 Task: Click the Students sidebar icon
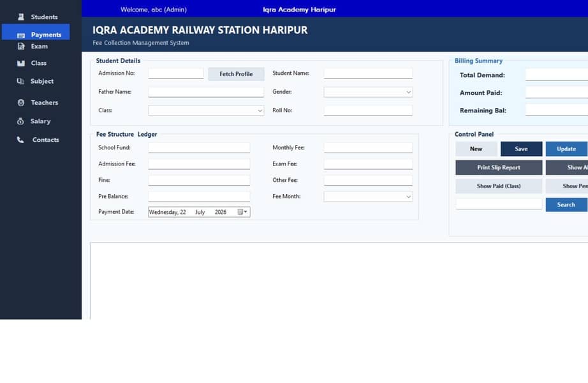[21, 17]
